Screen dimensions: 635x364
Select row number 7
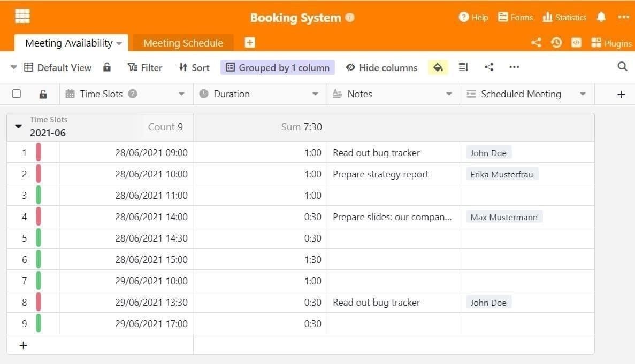point(24,281)
